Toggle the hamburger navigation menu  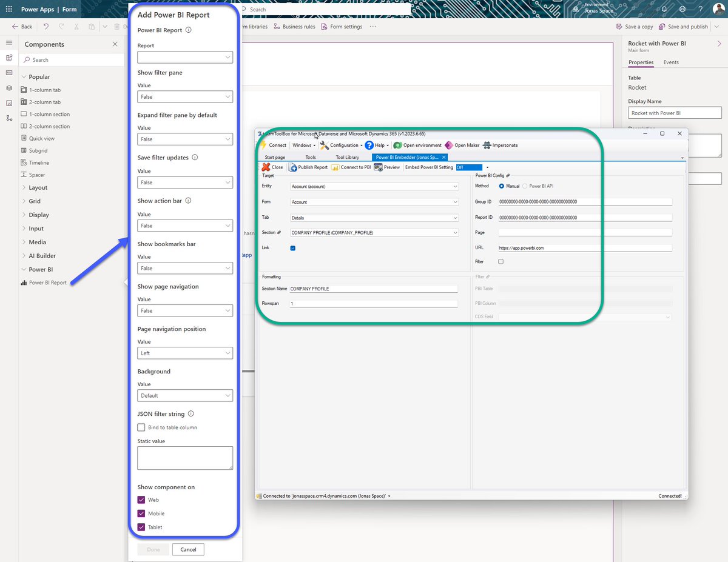point(9,43)
